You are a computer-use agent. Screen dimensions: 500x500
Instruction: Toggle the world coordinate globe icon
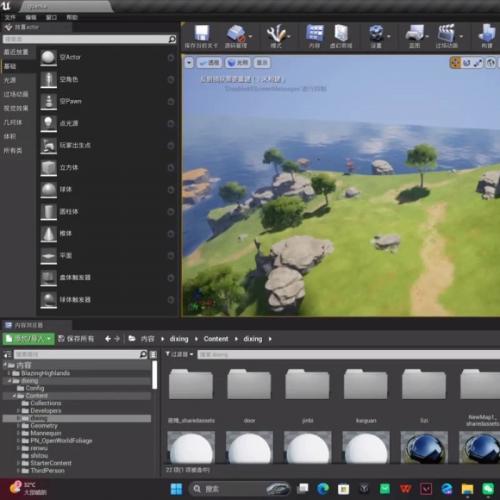coord(490,62)
